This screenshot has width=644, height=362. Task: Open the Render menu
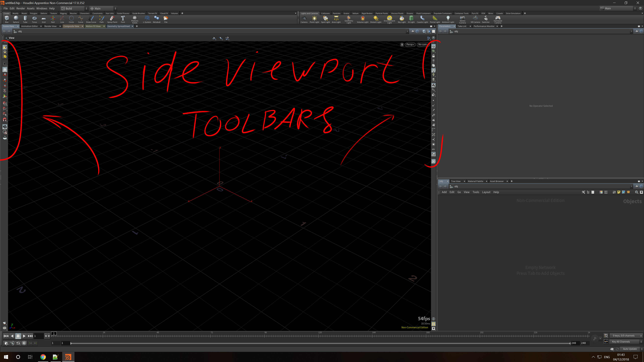(x=20, y=9)
